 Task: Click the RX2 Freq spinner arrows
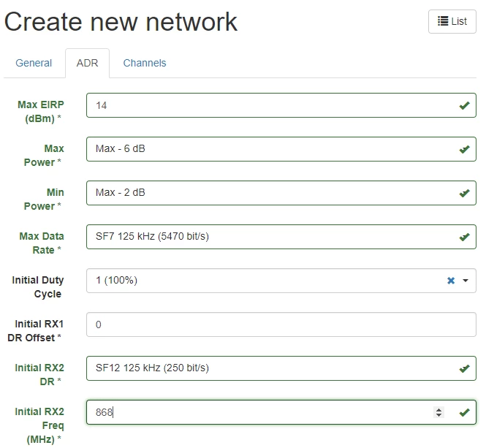(438, 412)
